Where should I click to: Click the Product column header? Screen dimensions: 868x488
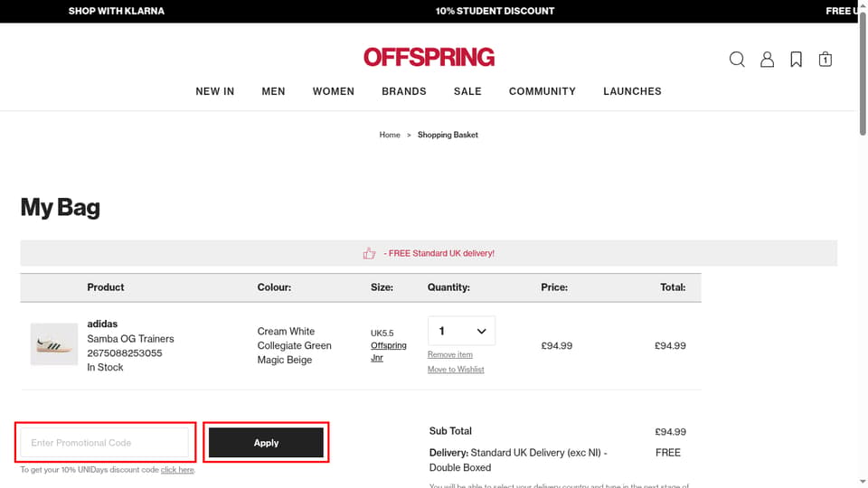point(105,287)
